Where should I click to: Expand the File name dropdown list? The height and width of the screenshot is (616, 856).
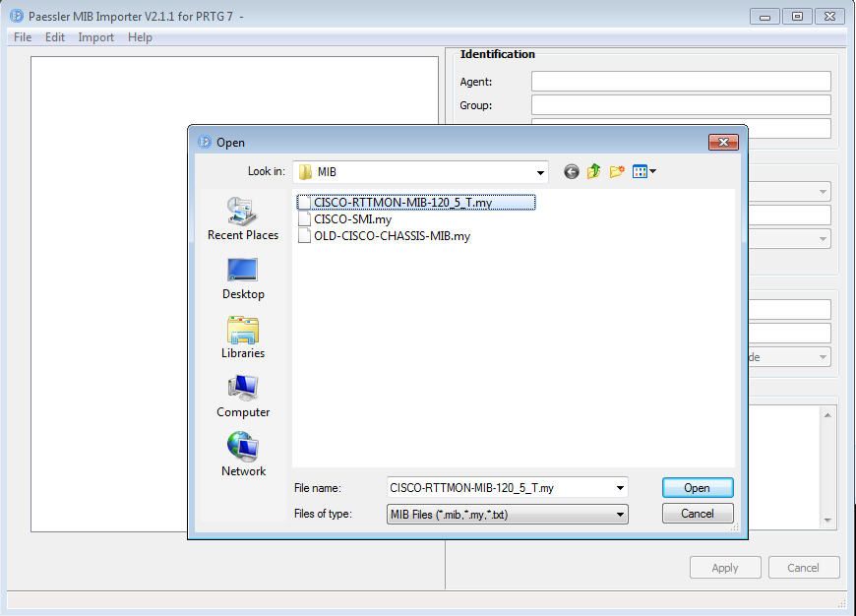620,488
